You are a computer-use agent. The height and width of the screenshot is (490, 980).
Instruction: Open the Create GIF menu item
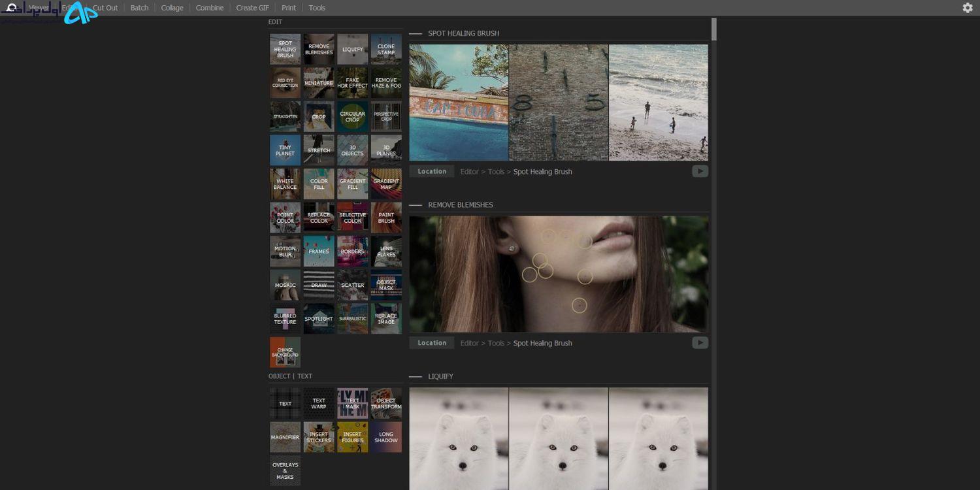coord(253,8)
